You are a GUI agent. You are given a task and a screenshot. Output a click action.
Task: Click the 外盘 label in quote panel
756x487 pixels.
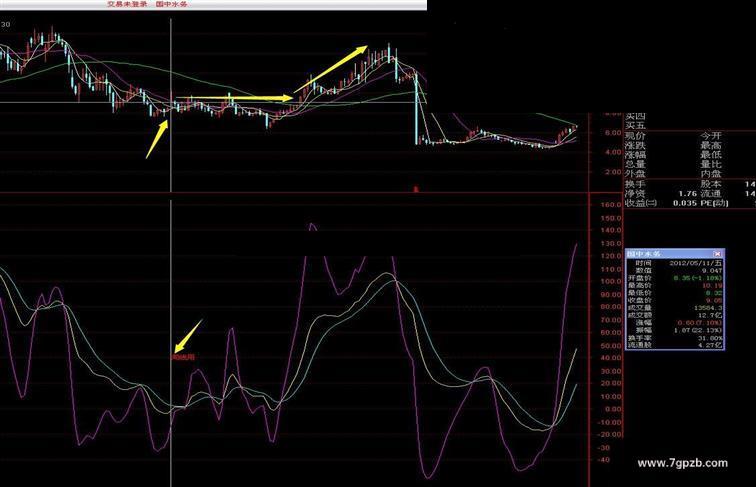[635, 174]
